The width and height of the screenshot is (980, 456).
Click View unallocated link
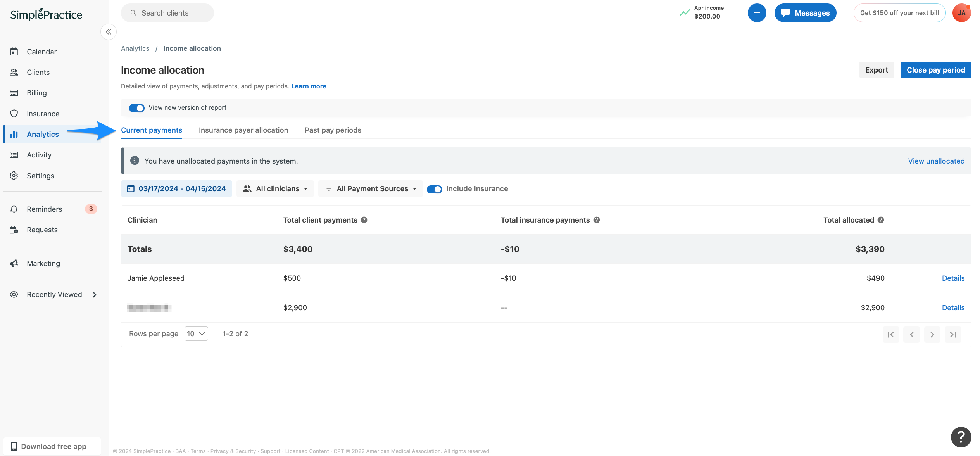pos(936,161)
